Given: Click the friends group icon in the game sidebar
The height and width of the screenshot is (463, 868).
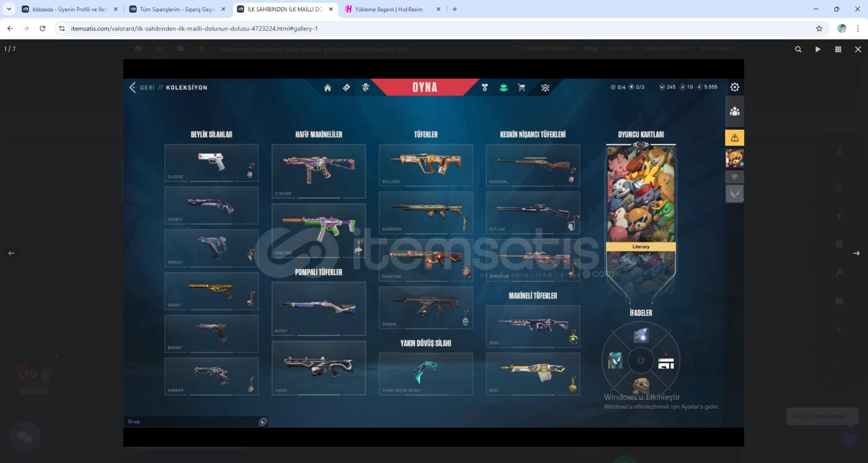Looking at the screenshot, I should pos(735,112).
